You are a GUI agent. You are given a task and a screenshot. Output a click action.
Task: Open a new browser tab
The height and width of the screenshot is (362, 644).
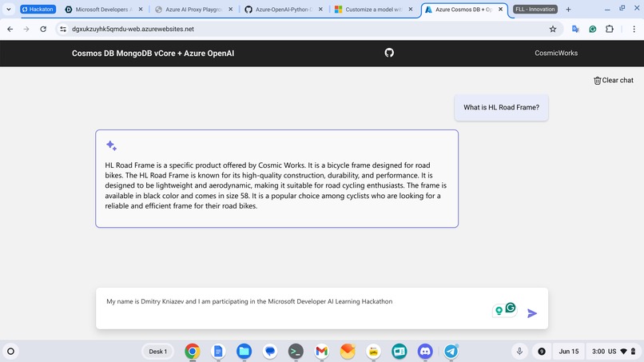pos(568,10)
